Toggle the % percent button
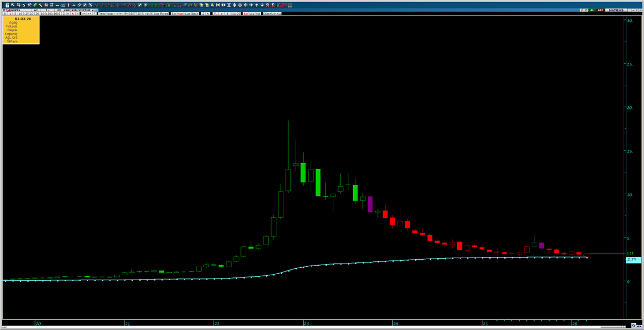The height and width of the screenshot is (330, 644). click(x=208, y=13)
